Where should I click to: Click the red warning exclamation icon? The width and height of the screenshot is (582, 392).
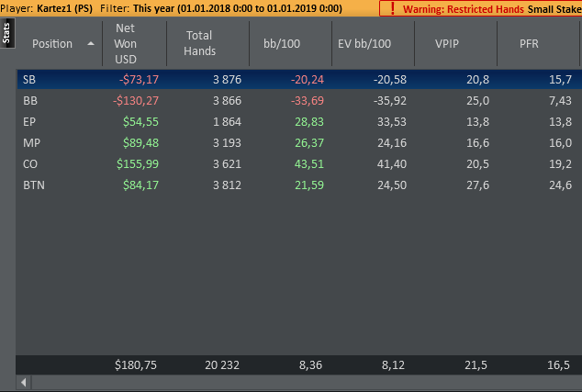point(393,8)
